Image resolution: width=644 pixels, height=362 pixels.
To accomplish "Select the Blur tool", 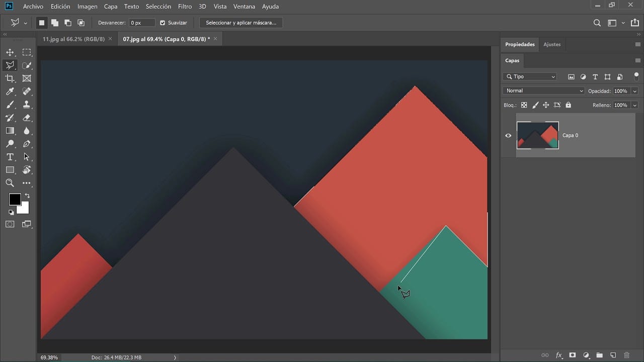I will [27, 131].
